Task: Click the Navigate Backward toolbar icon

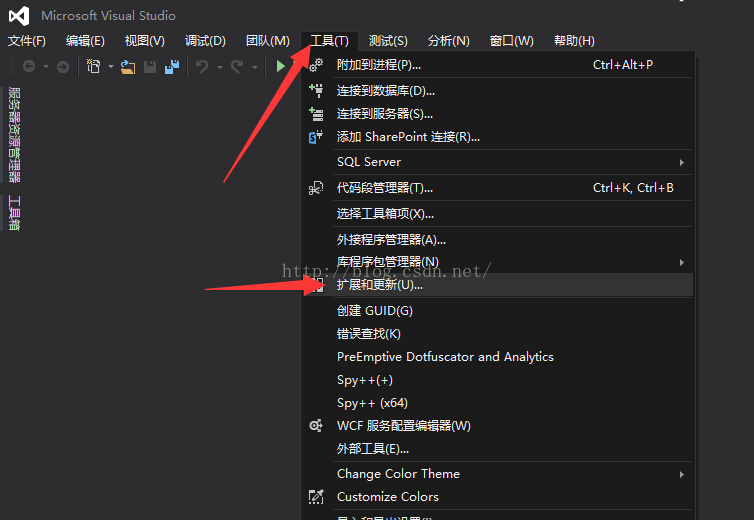Action: (x=29, y=66)
